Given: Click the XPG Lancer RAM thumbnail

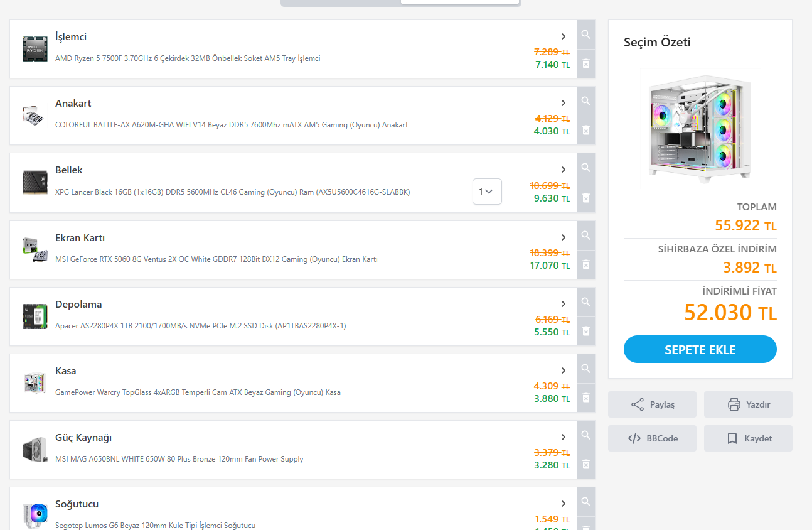Looking at the screenshot, I should coord(35,183).
